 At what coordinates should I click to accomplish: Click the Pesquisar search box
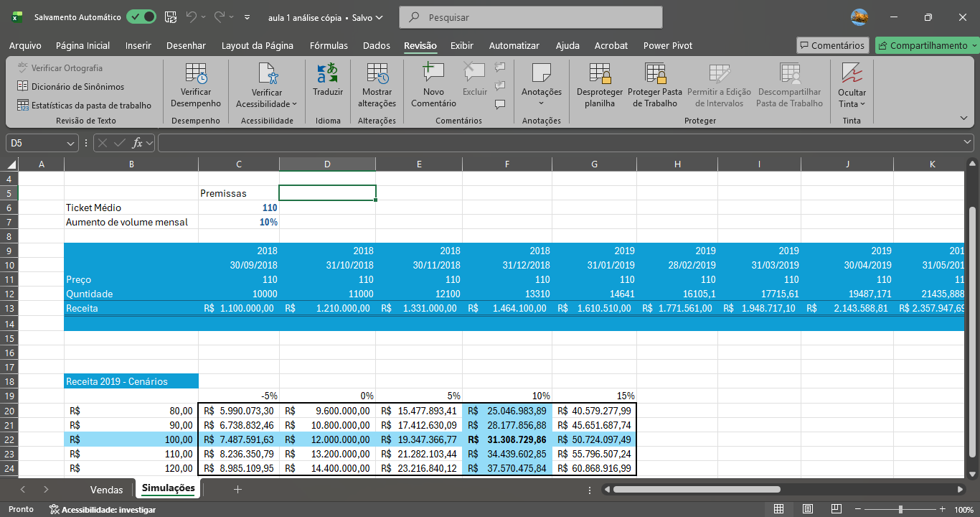(531, 17)
